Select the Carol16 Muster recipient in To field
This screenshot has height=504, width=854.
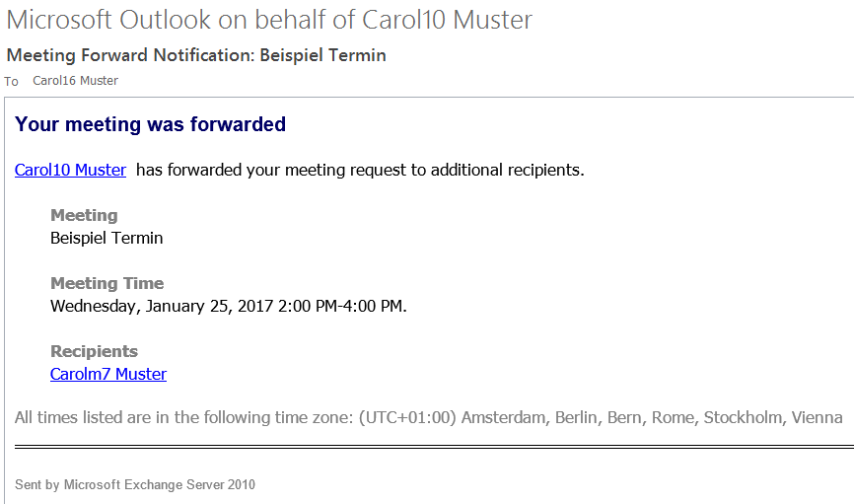(x=75, y=81)
